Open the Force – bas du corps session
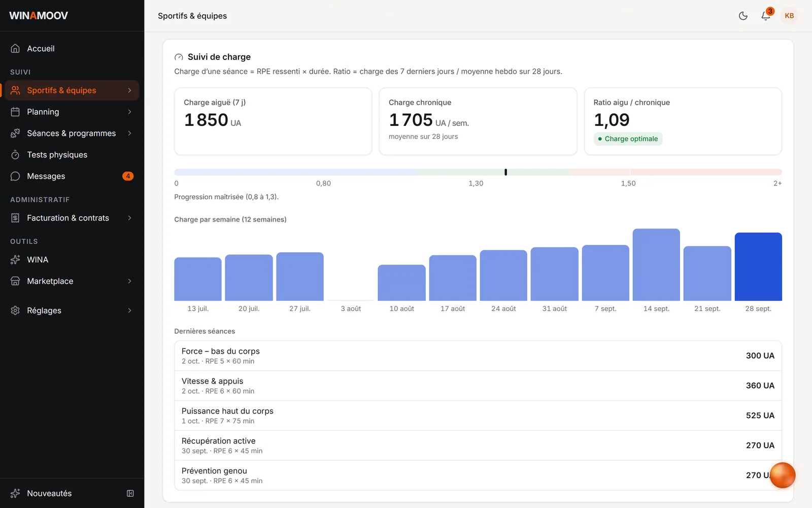 tap(478, 356)
